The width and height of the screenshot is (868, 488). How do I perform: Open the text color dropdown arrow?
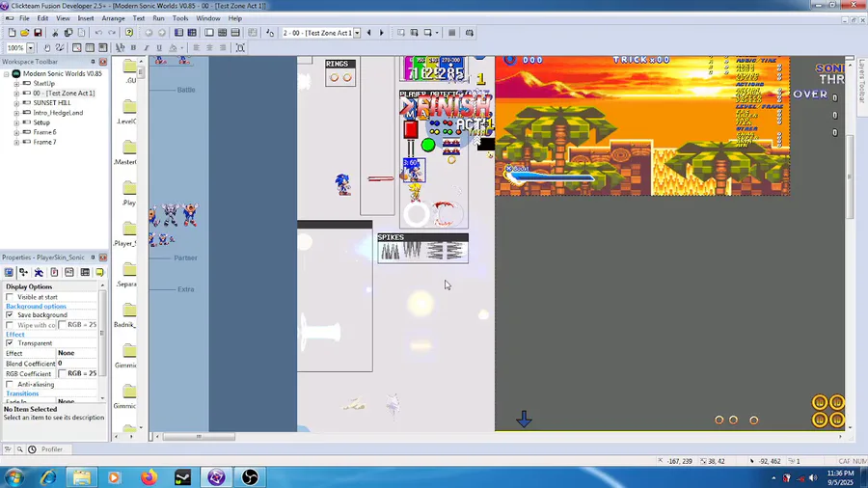click(x=182, y=47)
